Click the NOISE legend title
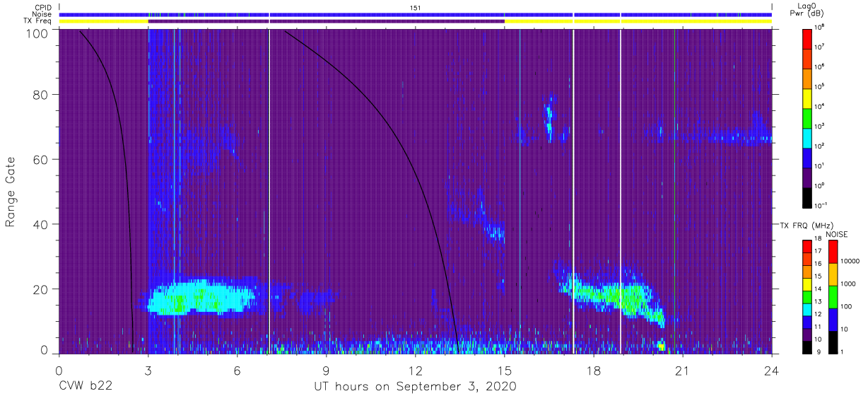Viewport: 868px width, 401px height. [x=837, y=234]
